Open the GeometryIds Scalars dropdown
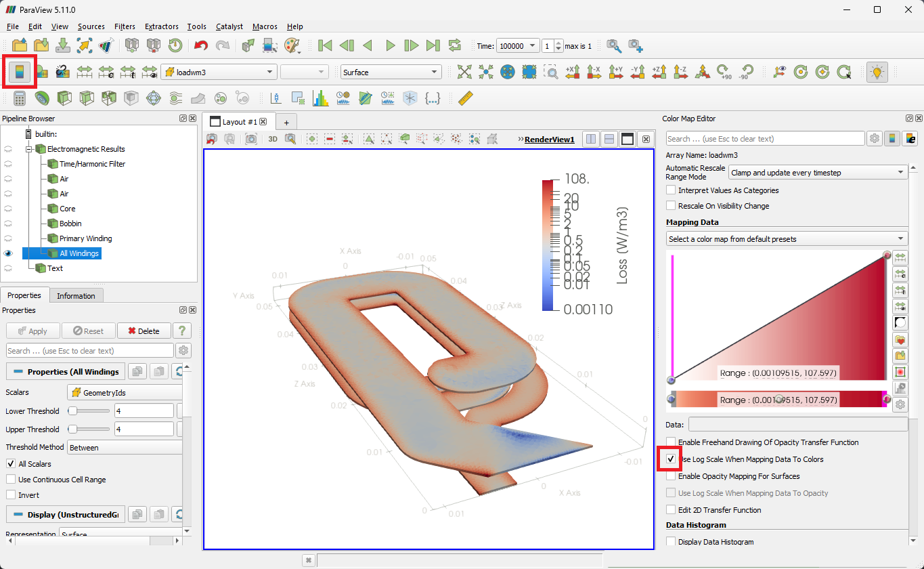The image size is (924, 569). click(125, 392)
